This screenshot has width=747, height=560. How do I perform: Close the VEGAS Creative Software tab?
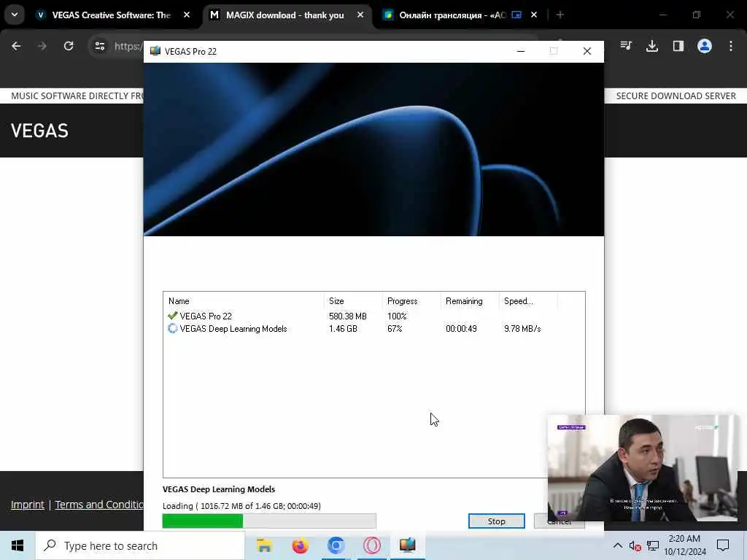point(187,15)
